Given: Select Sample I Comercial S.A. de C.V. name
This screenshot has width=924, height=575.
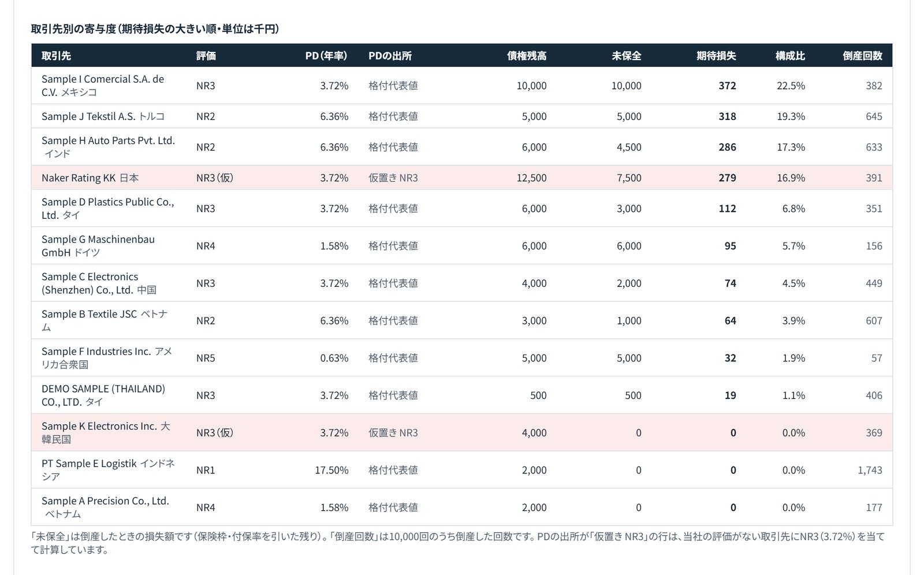Looking at the screenshot, I should tap(103, 85).
